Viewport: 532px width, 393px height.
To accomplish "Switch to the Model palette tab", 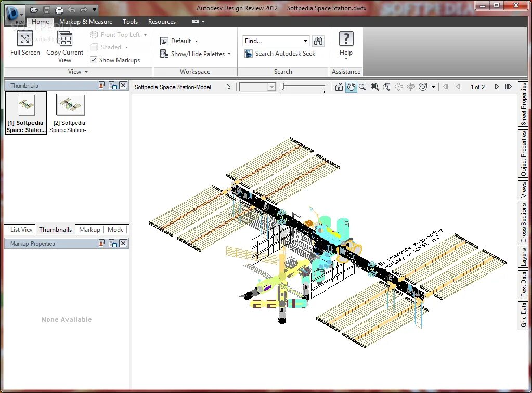I will coord(115,230).
